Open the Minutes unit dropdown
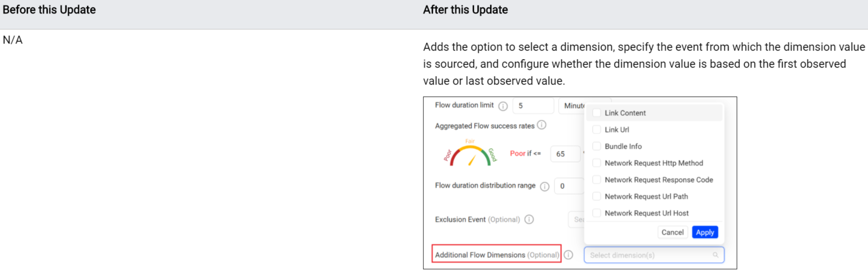Screen dimensions: 868x279 click(x=572, y=106)
